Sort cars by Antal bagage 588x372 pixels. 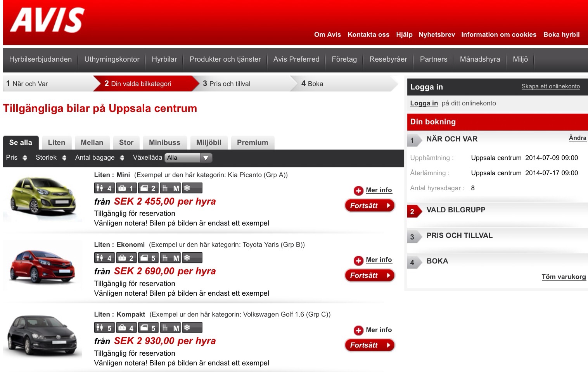(99, 158)
